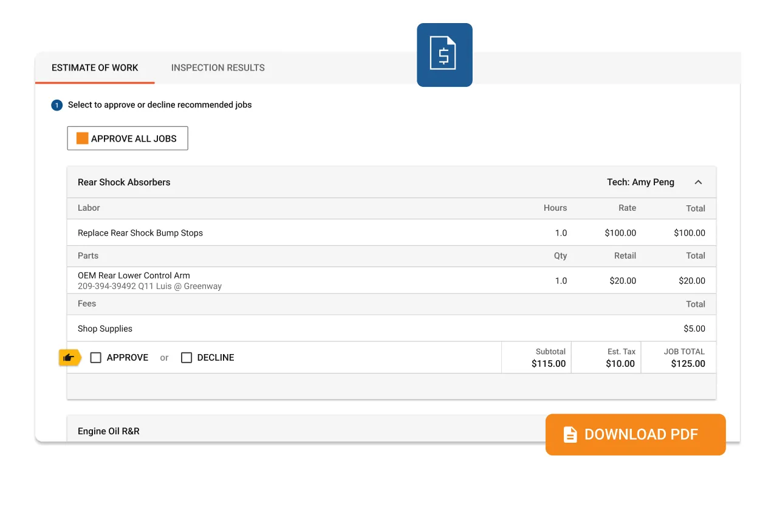Viewport: 774px width, 532px height.
Task: Click the labor rate value $100.00
Action: point(620,233)
